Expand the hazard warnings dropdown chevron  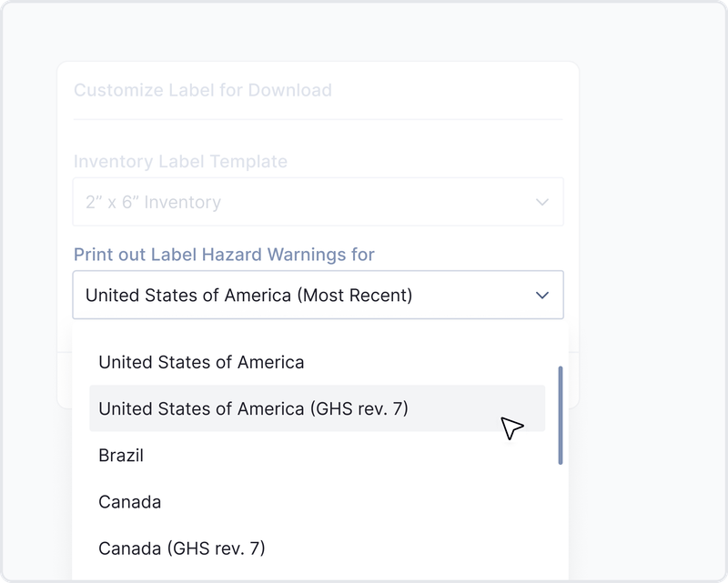click(x=542, y=295)
